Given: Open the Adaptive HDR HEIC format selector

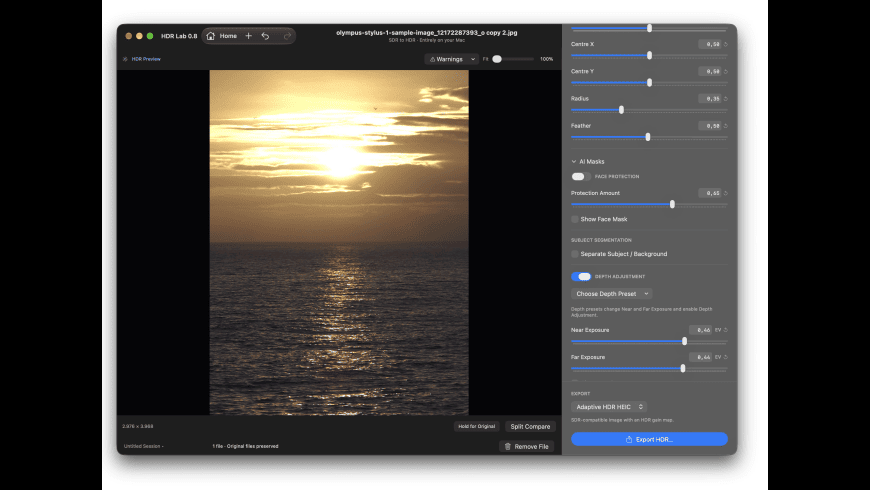Looking at the screenshot, I should coord(609,407).
